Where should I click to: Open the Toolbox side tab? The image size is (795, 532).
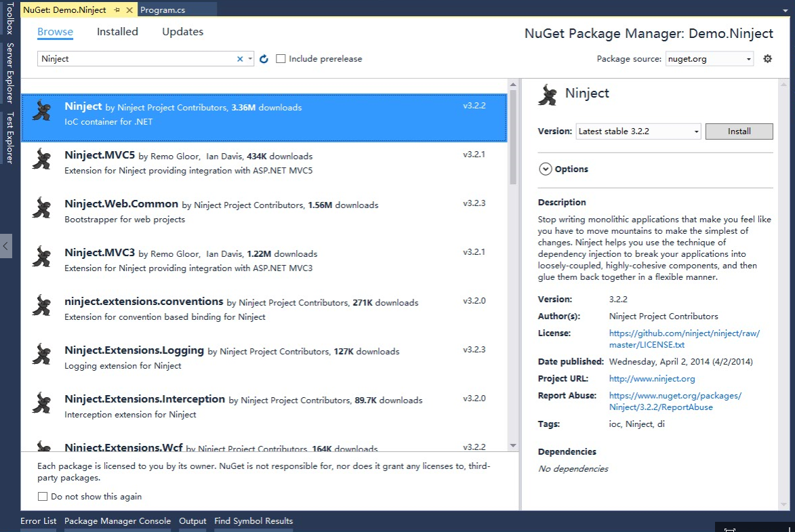9,19
